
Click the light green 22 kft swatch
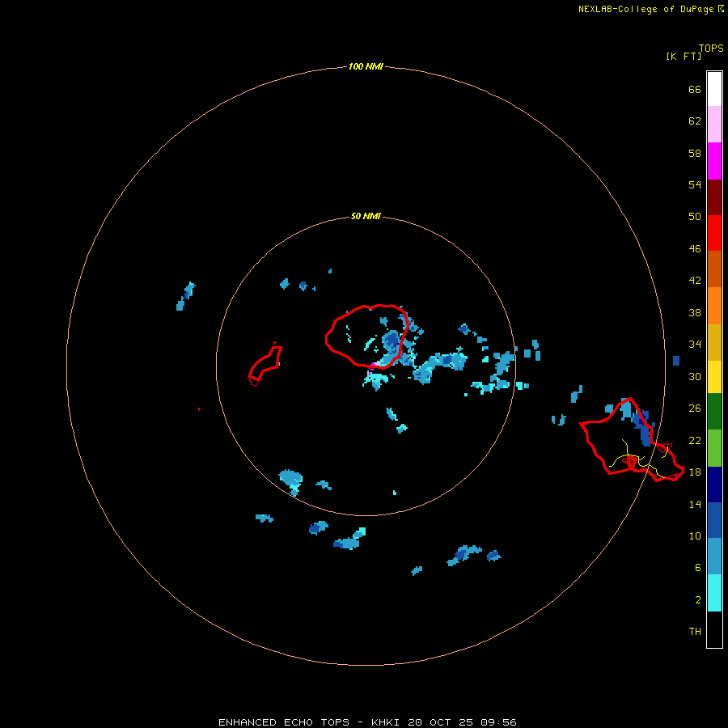714,448
